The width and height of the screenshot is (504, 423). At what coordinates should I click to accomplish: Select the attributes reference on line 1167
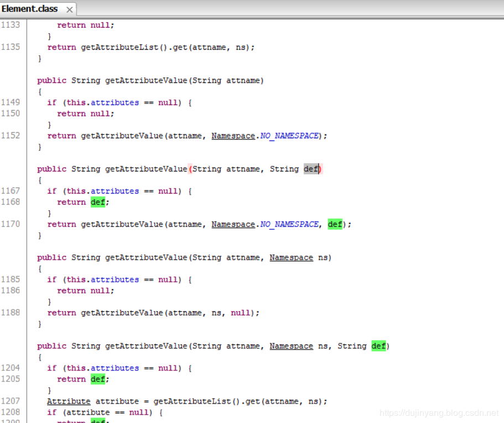point(115,191)
